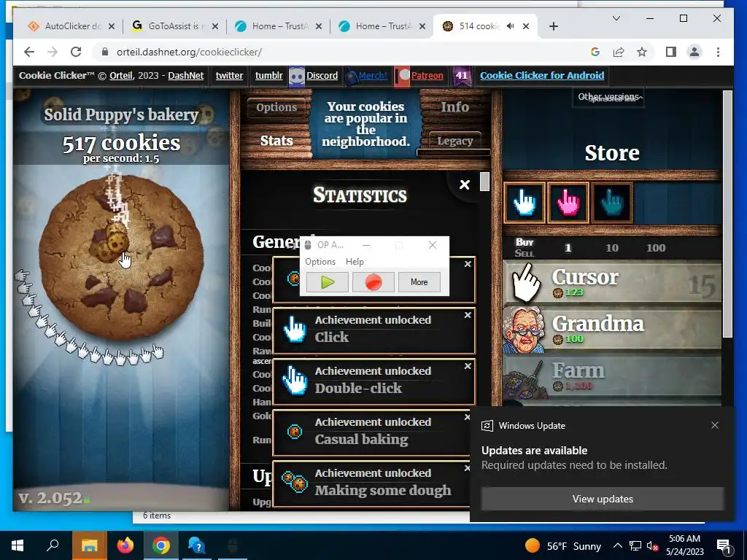The image size is (747, 560).
Task: Close the Statistics panel
Action: 465,184
